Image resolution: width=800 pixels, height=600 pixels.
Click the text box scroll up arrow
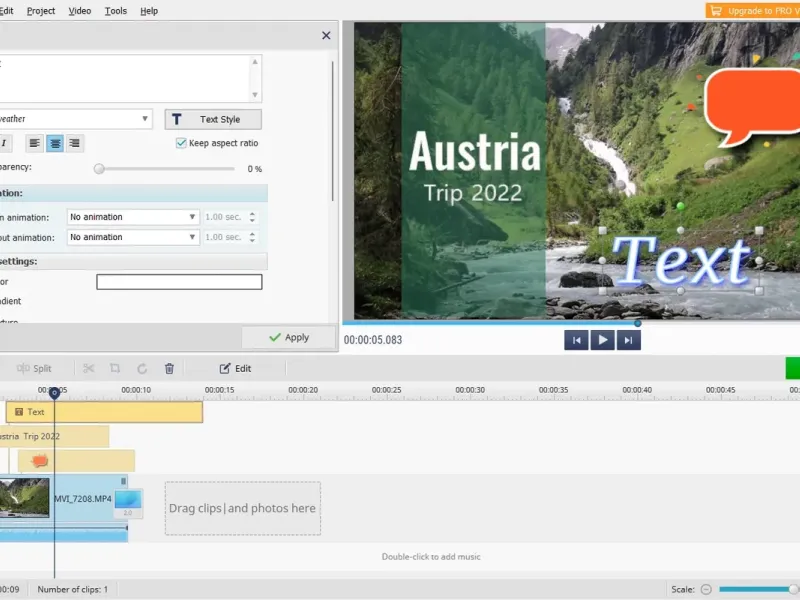[255, 62]
